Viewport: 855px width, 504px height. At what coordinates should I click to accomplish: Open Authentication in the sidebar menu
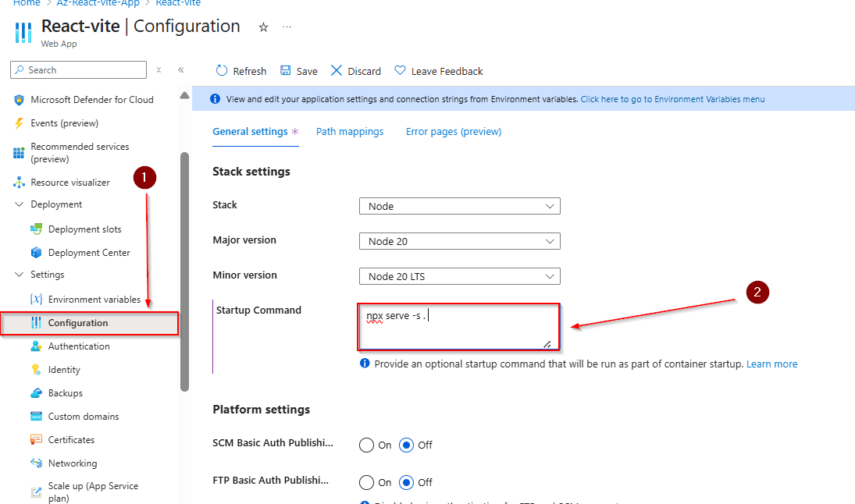click(x=79, y=346)
